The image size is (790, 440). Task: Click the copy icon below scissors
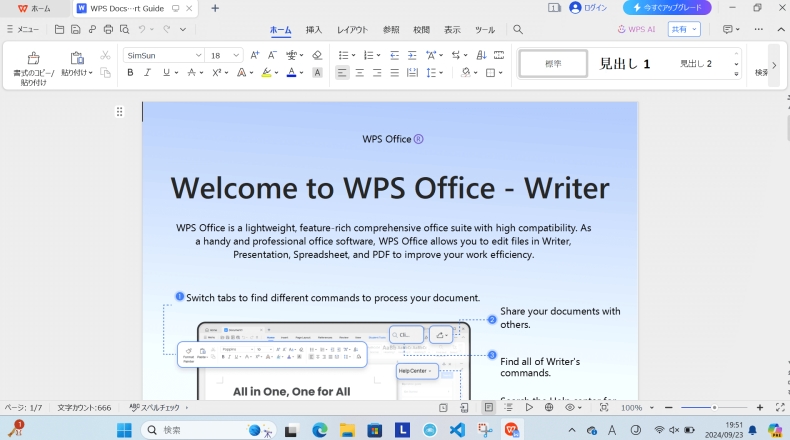tap(105, 73)
